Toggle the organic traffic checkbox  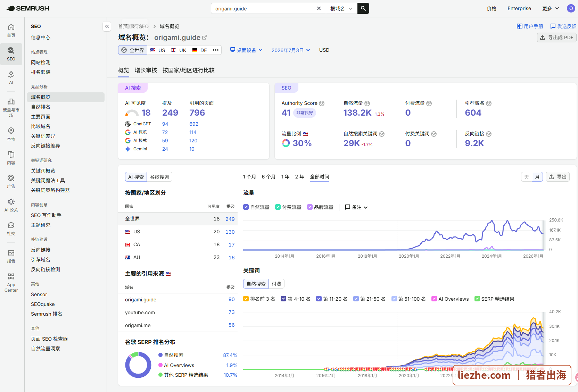[246, 207]
